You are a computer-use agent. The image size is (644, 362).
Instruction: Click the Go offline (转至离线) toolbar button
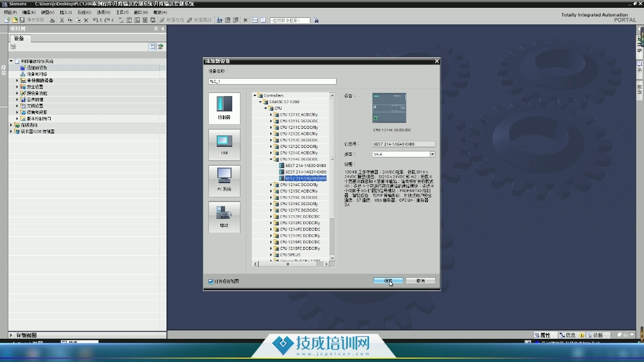coord(199,20)
